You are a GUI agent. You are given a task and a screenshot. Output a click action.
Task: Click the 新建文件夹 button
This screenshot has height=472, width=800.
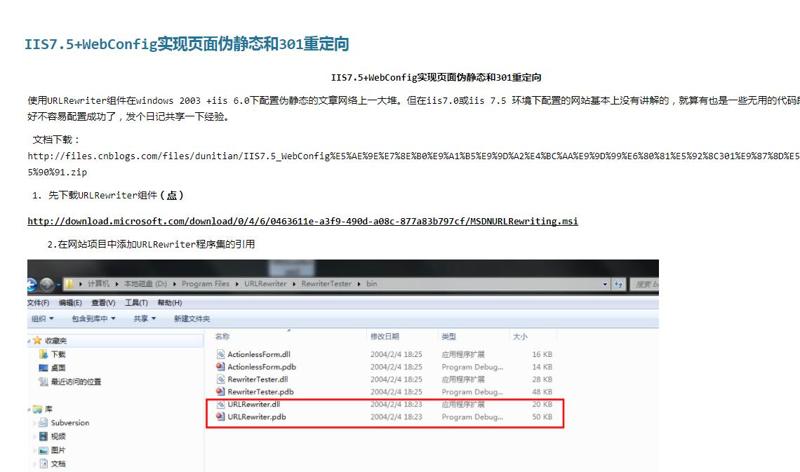point(192,318)
